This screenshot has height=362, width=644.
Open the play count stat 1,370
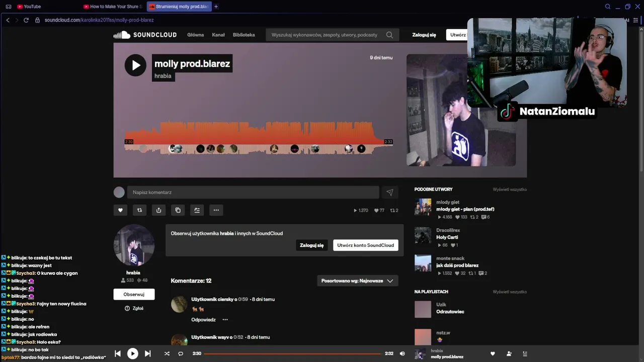pos(361,210)
